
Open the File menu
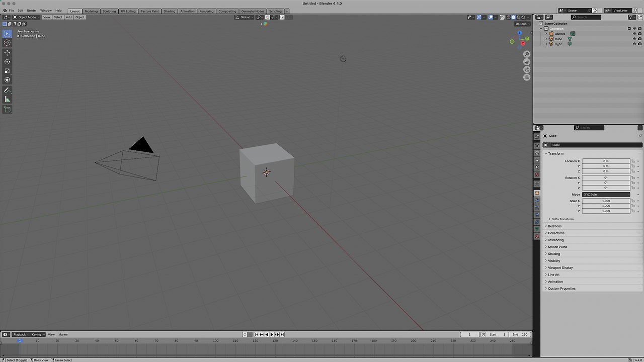coord(11,11)
